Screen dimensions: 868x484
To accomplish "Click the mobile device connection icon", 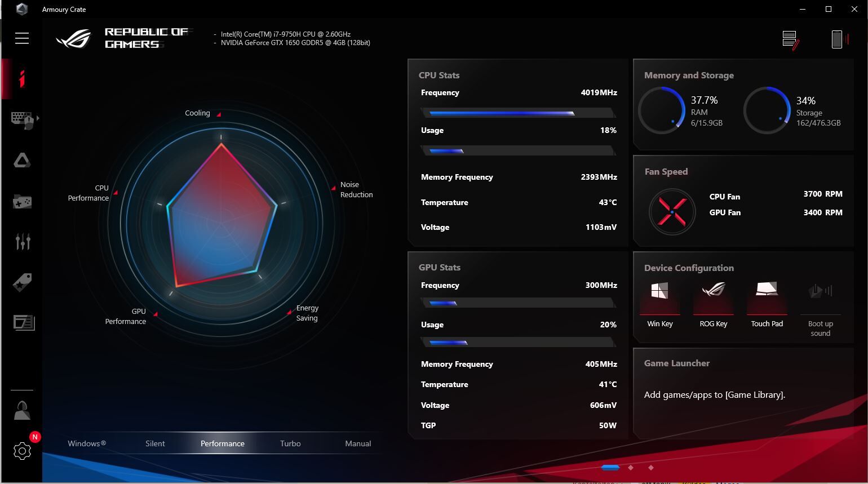I will click(839, 39).
